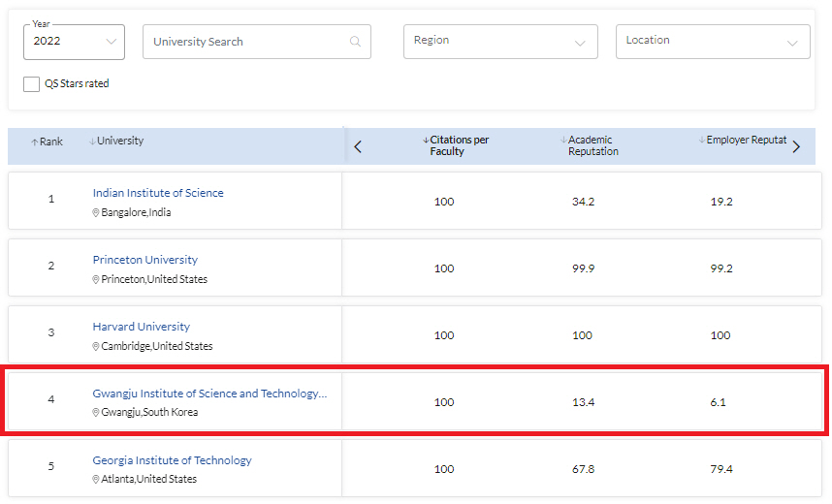Viewport: 832px width, 504px height.
Task: Open the Location filter dropdown
Action: 712,42
